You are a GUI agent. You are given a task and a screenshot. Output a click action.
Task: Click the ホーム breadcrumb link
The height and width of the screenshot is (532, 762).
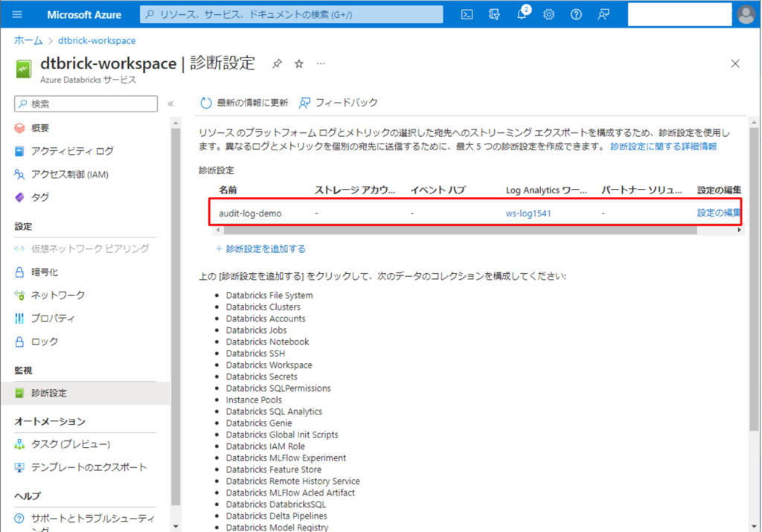tap(28, 40)
